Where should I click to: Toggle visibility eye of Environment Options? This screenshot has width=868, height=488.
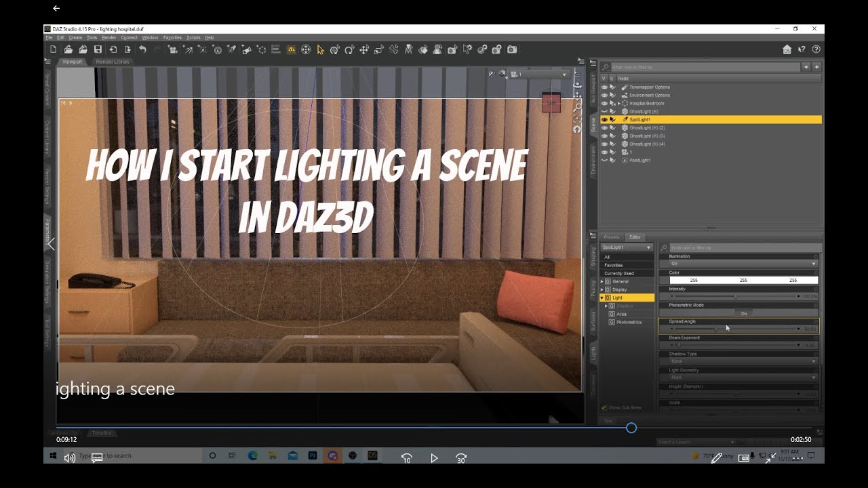[x=604, y=95]
